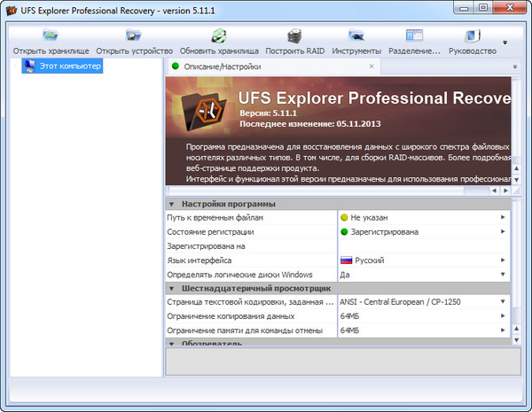Open the Состояние регистрации arrow

[x=503, y=231]
